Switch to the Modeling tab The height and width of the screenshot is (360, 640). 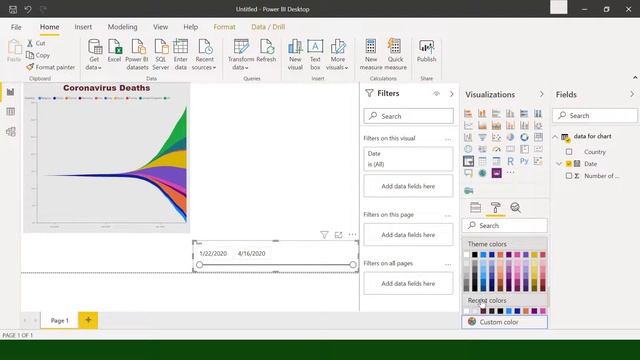122,27
